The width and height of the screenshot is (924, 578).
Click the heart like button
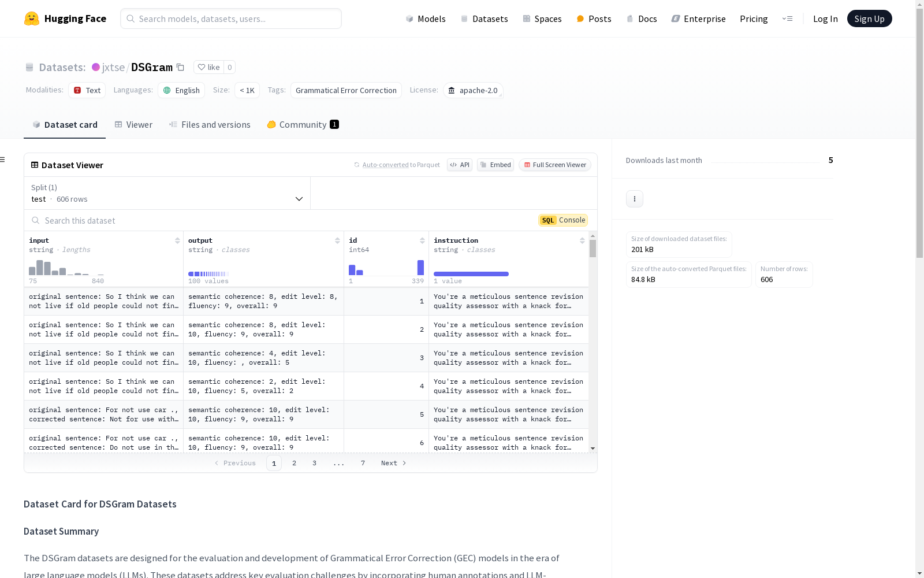coord(208,67)
